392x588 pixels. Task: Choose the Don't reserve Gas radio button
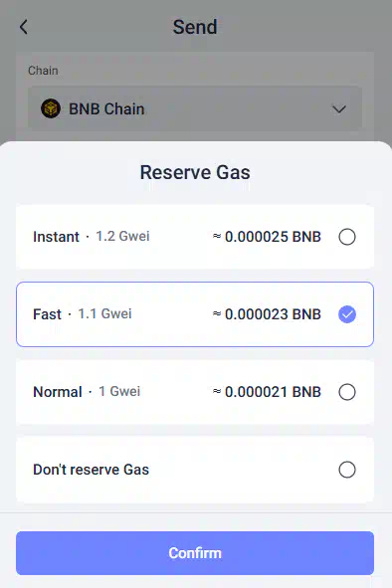[x=347, y=470]
